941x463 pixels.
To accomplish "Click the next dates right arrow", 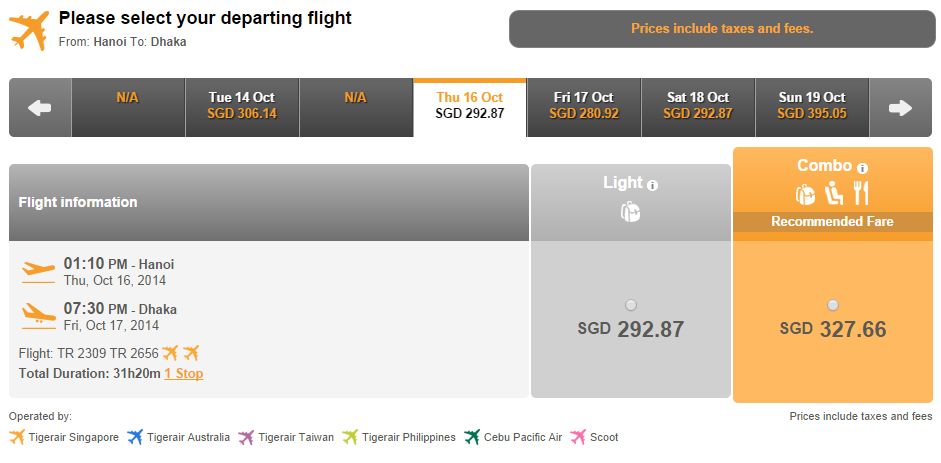I will [900, 108].
